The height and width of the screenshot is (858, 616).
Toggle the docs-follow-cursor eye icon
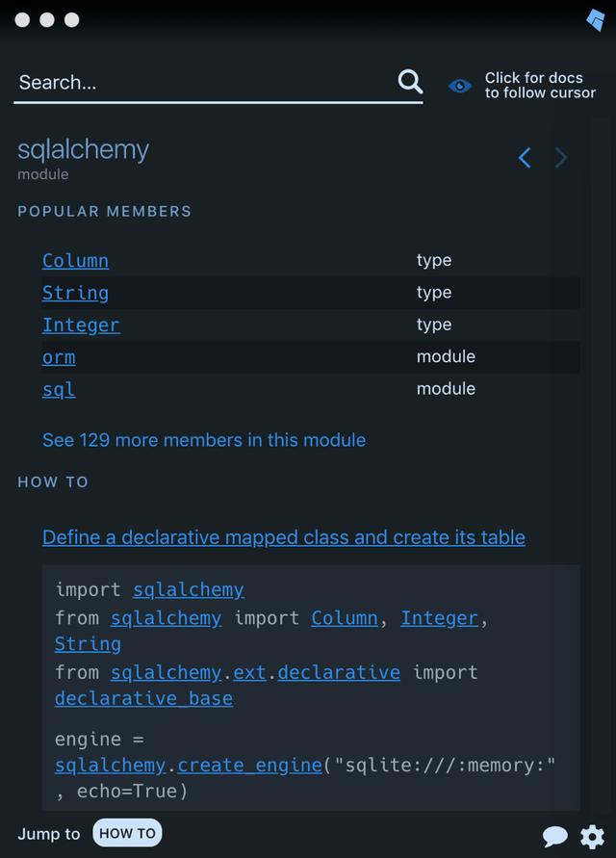tap(460, 86)
